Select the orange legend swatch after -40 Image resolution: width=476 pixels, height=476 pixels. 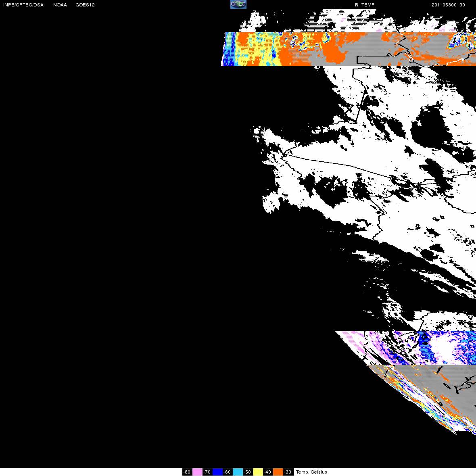pyautogui.click(x=278, y=472)
